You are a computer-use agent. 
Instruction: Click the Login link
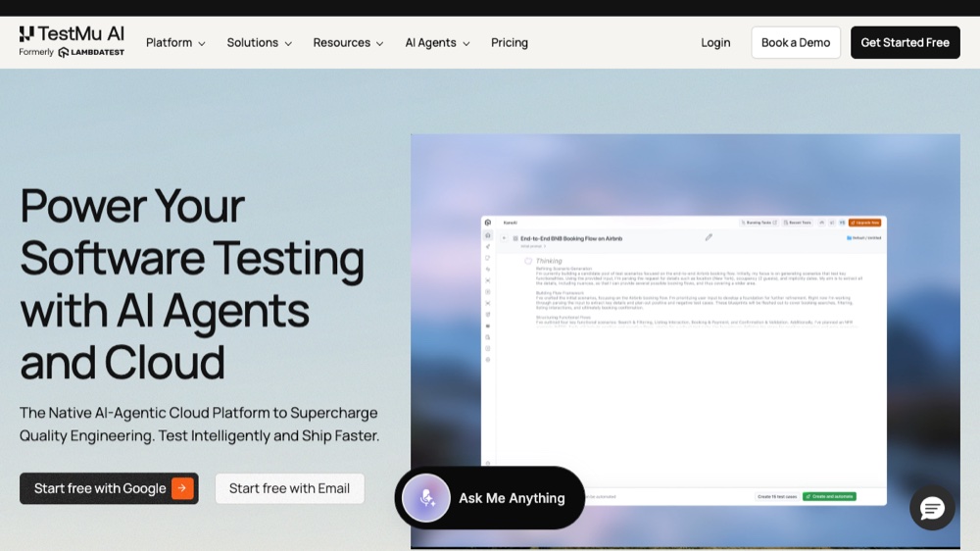[x=715, y=42]
